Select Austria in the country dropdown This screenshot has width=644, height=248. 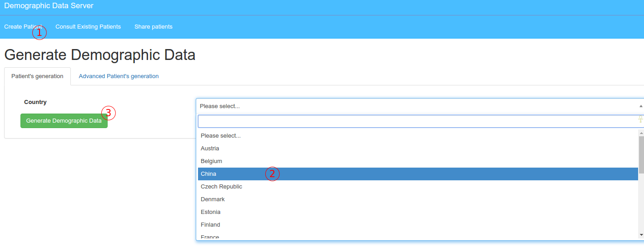click(210, 149)
